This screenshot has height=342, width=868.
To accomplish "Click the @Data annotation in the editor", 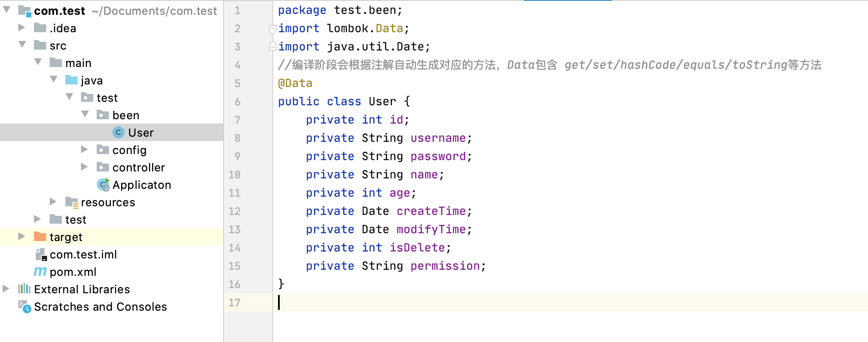I will (x=295, y=83).
